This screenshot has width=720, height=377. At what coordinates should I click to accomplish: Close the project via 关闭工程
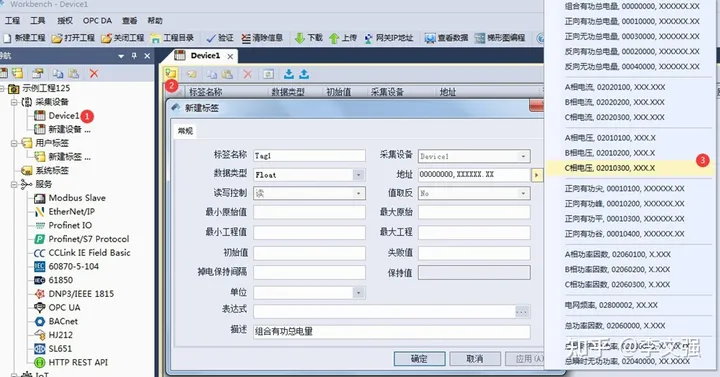(123, 38)
